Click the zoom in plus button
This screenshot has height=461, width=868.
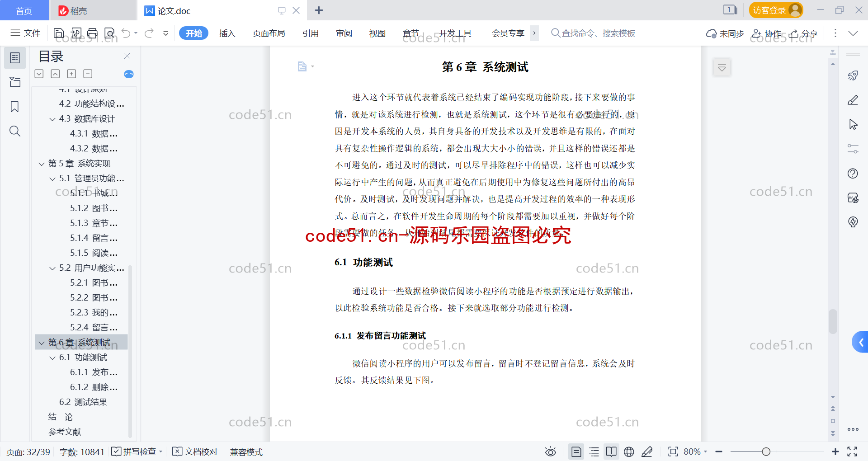click(x=835, y=452)
